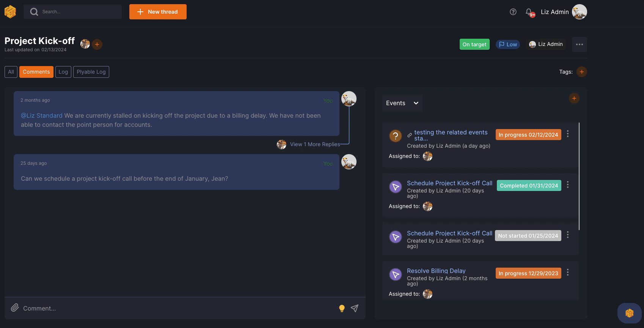This screenshot has width=644, height=328.
Task: Show the All tab
Action: point(11,72)
